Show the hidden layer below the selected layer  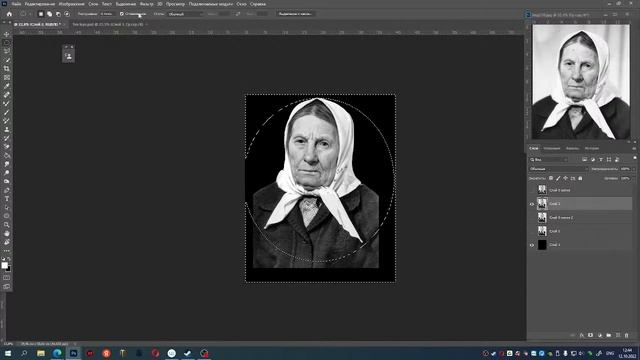point(531,218)
